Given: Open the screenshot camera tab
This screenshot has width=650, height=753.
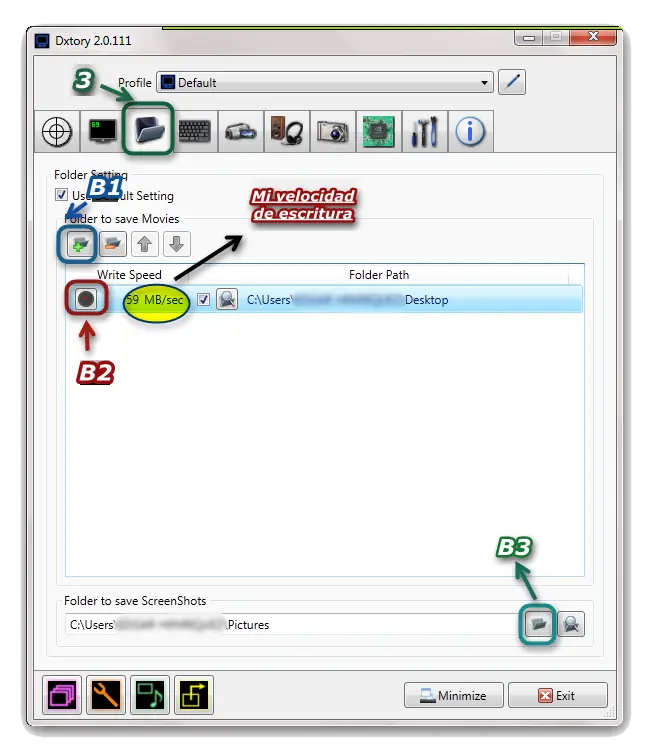Looking at the screenshot, I should pyautogui.click(x=333, y=131).
